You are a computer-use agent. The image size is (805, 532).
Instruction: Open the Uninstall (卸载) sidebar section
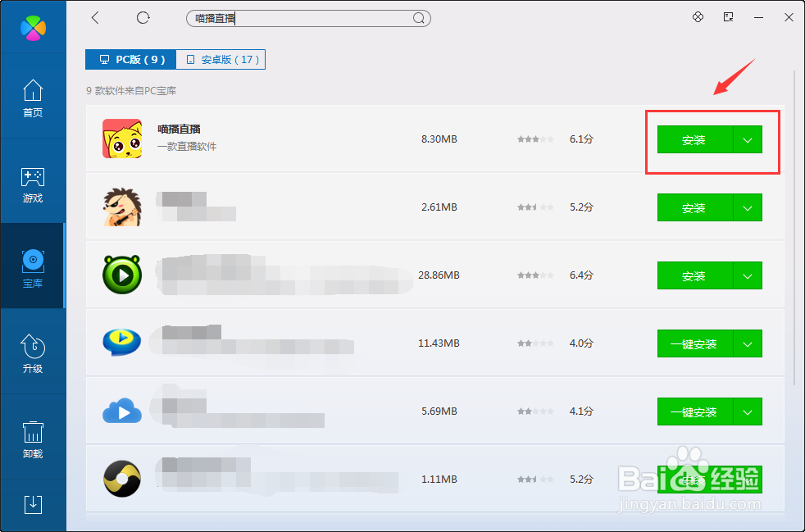33,436
